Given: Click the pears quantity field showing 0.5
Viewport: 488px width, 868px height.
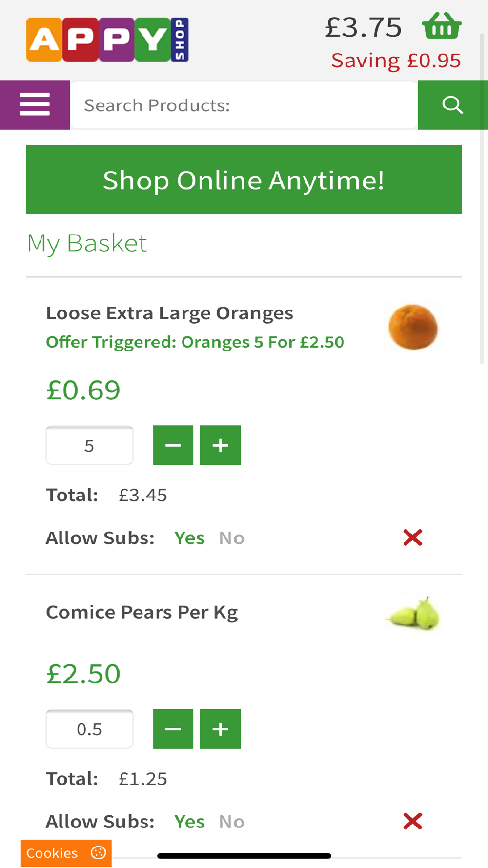Looking at the screenshot, I should coord(89,729).
